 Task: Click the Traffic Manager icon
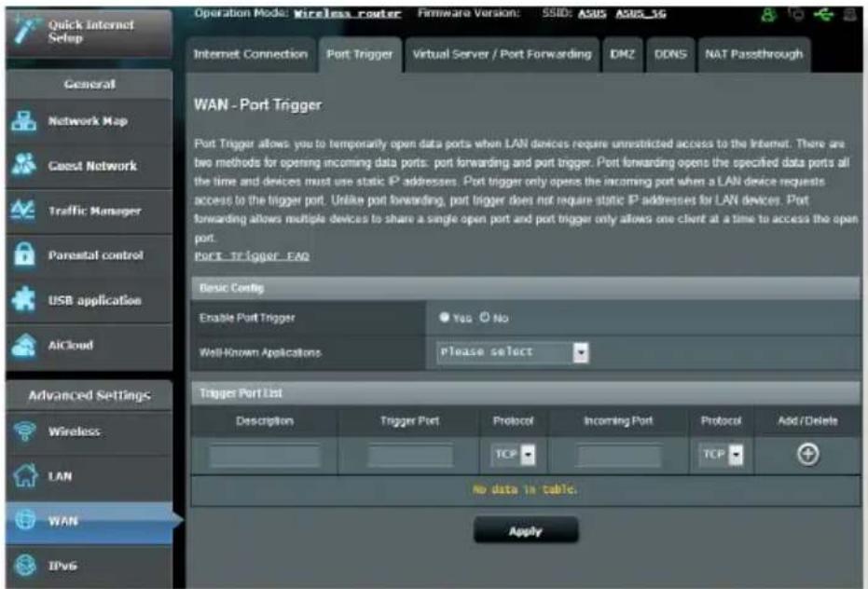[24, 211]
